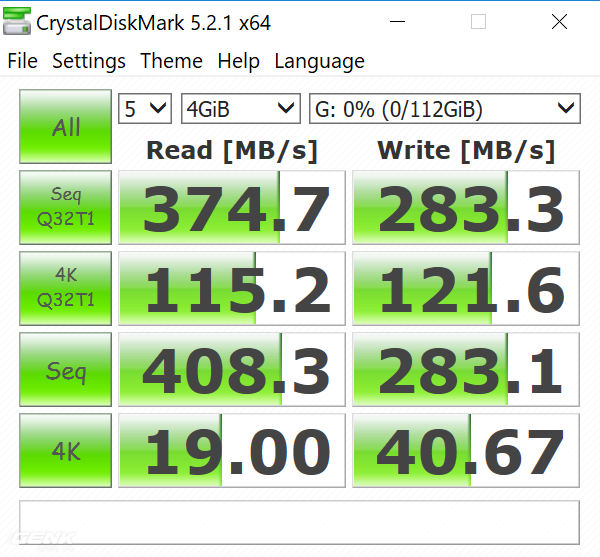Expand the test size dropdown showing 4GiB

click(241, 109)
